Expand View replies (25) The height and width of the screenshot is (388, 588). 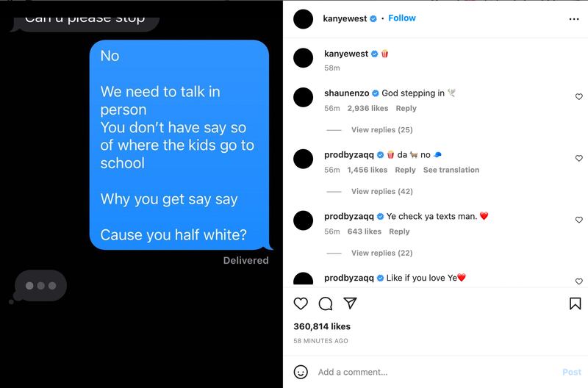pos(381,130)
